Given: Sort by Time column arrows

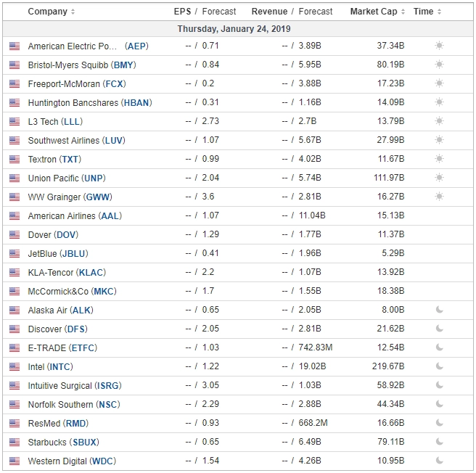Looking at the screenshot, I should pos(439,12).
